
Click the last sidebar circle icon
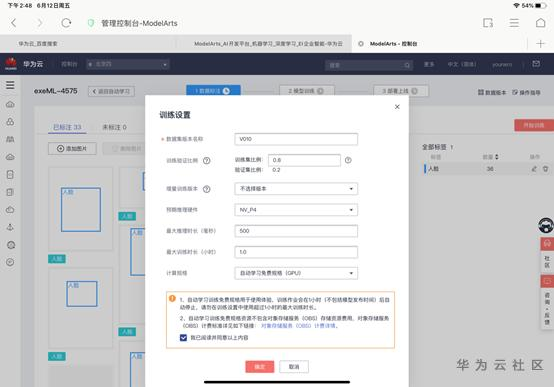coord(10,262)
